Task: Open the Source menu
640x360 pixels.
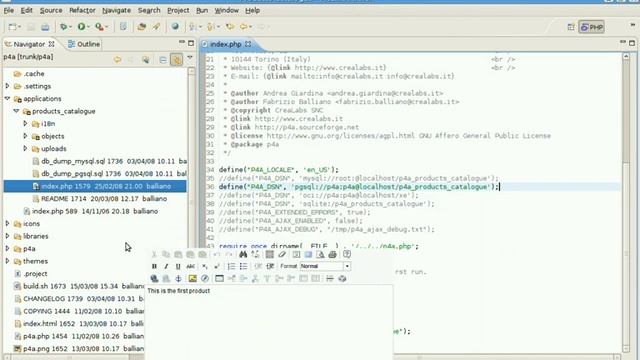Action: point(51,10)
